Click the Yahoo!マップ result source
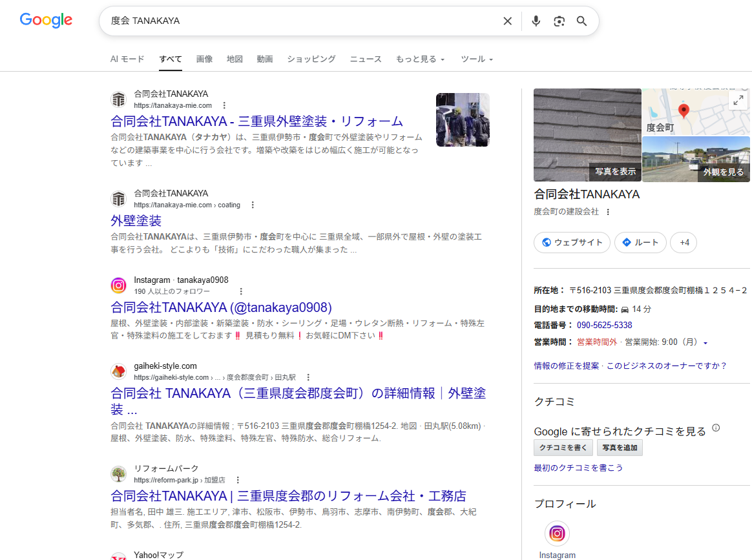The height and width of the screenshot is (560, 752). click(x=159, y=555)
